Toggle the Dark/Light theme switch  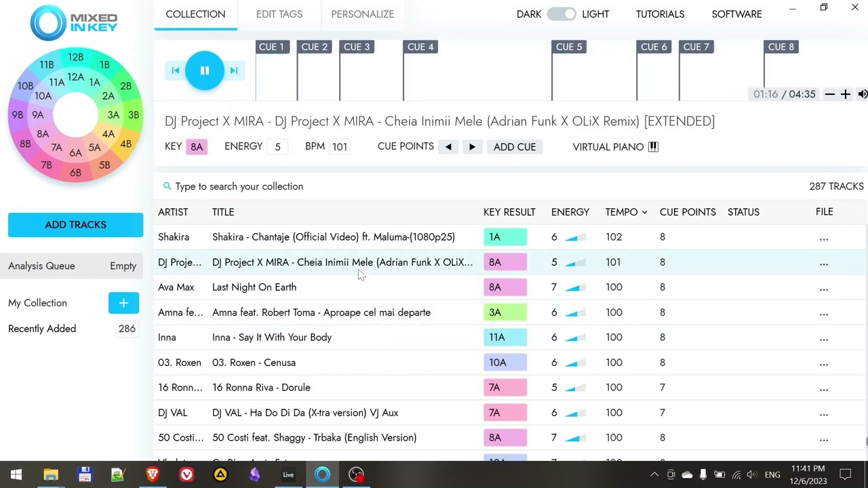(x=561, y=14)
